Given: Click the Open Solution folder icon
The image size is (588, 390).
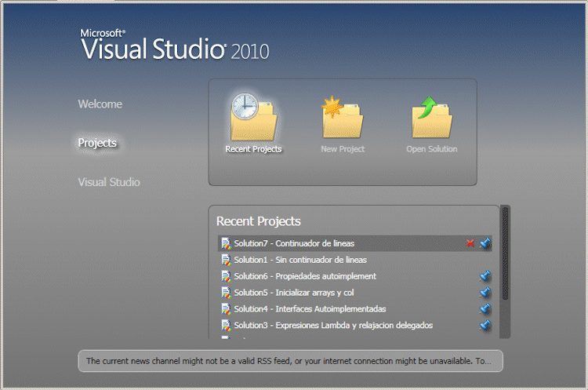Looking at the screenshot, I should tap(432, 118).
